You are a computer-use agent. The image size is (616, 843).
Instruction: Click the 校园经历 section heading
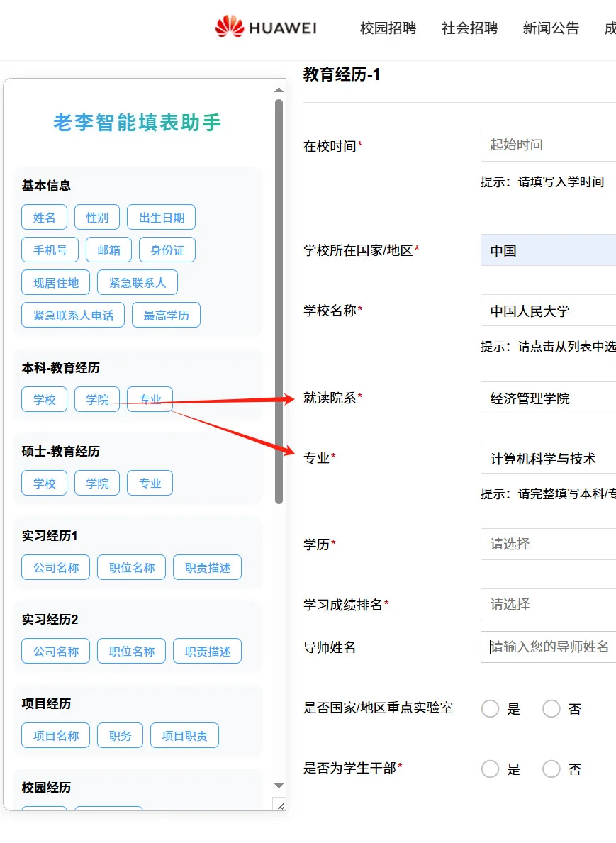[x=46, y=788]
